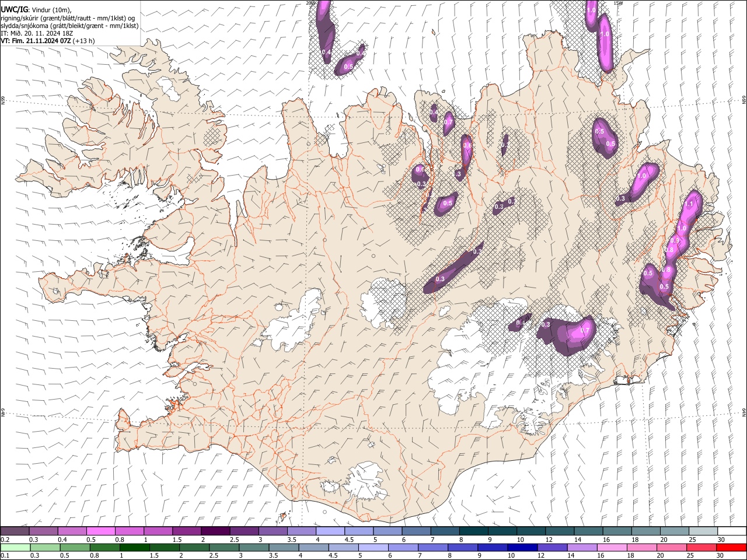Select rain scale pale green swatch between 0.1 and 0.3

15,548
